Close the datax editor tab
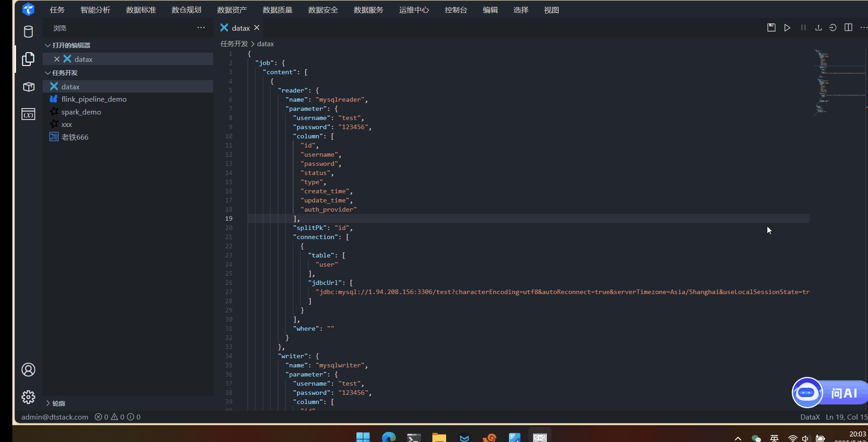 tap(257, 27)
